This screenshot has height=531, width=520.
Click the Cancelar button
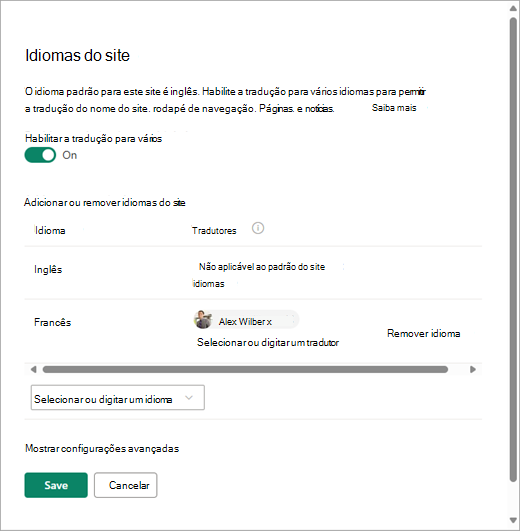tap(126, 485)
